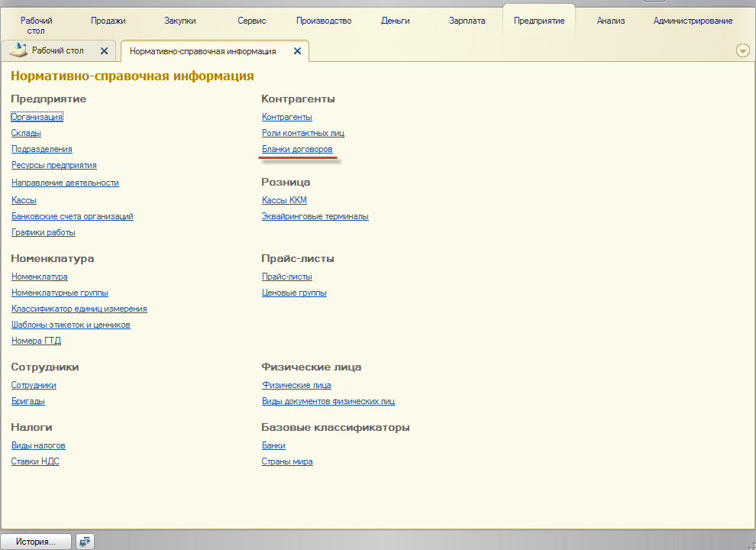
Task: Open Шаблоны этикеток и ценников link
Action: point(71,325)
